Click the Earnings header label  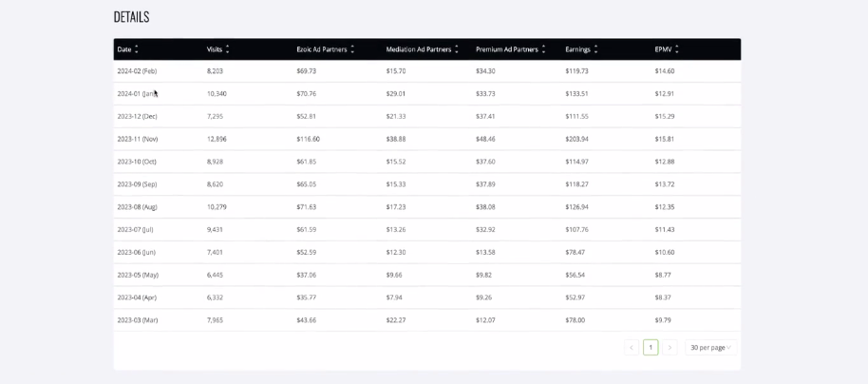click(x=578, y=49)
